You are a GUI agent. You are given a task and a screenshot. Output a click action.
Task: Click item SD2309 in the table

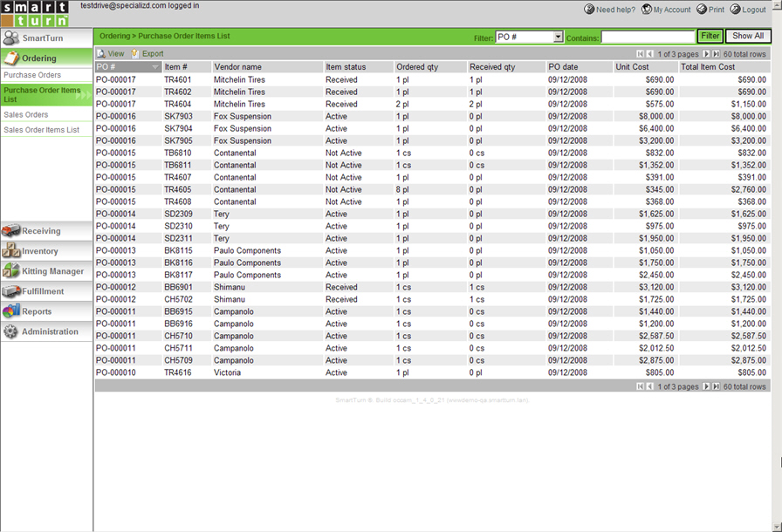click(x=178, y=214)
